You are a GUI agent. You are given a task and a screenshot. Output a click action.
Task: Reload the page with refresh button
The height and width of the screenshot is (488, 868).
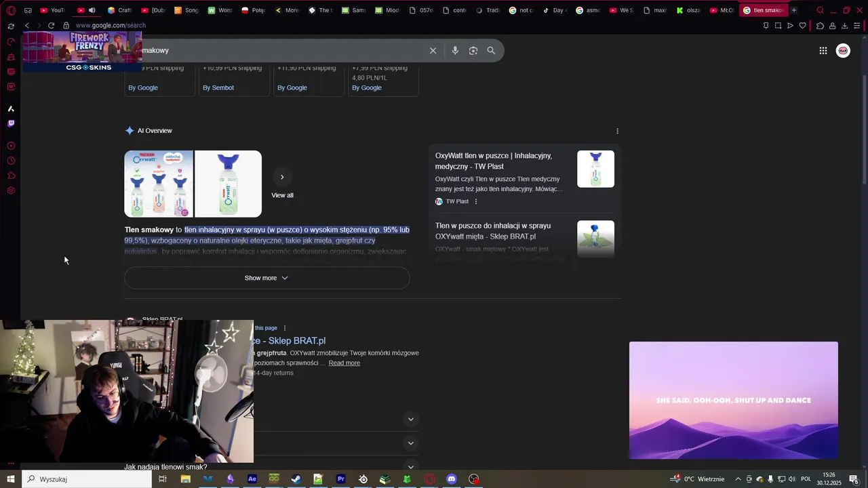pyautogui.click(x=51, y=26)
